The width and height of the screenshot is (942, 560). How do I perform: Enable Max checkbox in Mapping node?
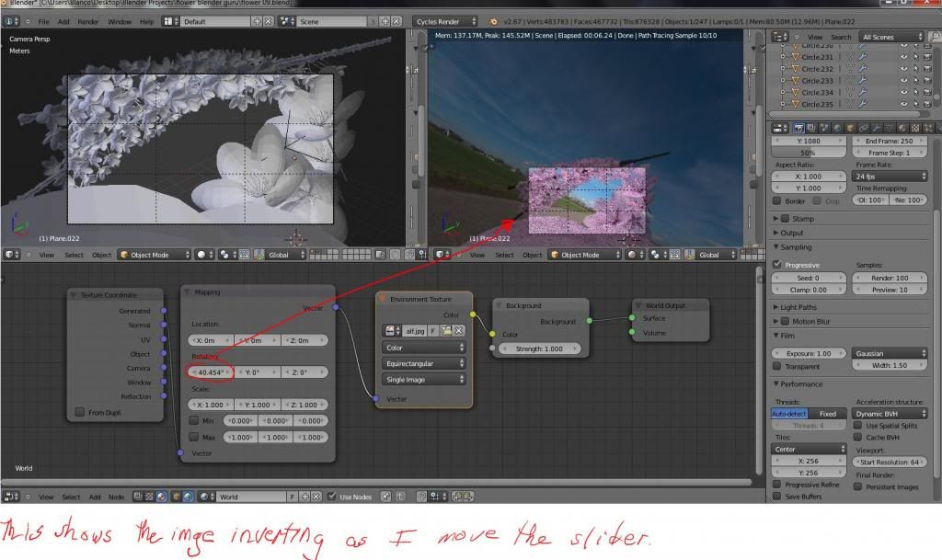click(193, 437)
